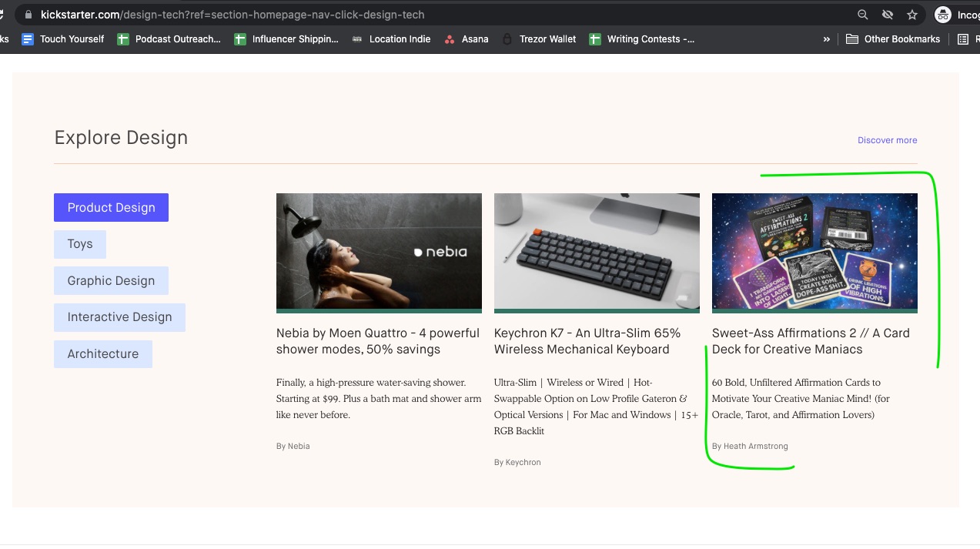Open the Other Bookmarks folder
This screenshot has width=980, height=549.
893,38
